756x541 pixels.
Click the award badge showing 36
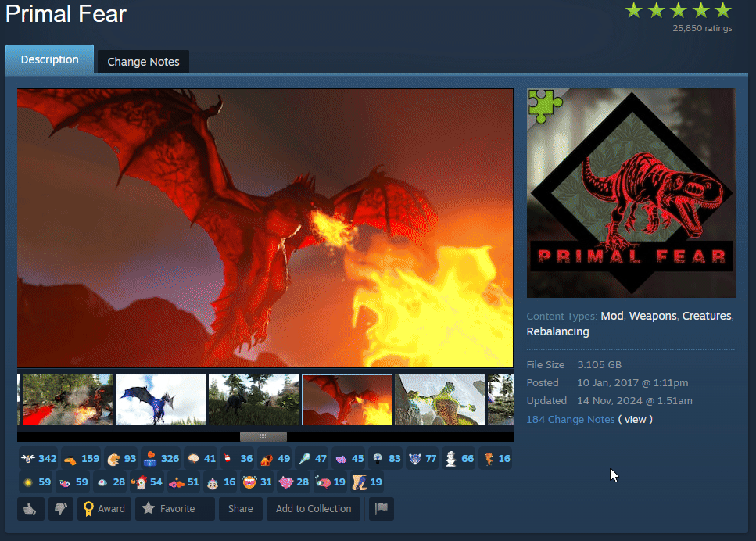[238, 459]
